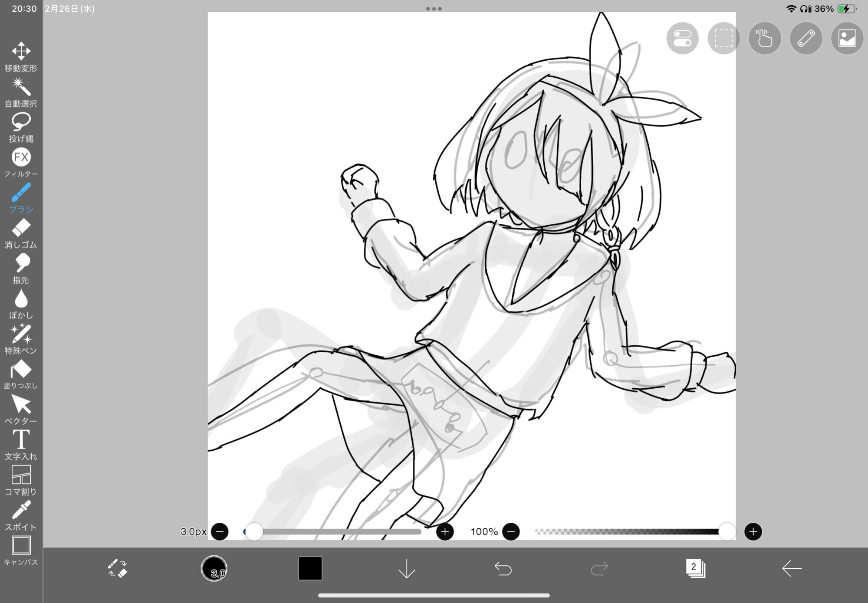The width and height of the screenshot is (868, 603).
Task: Switch between brush and eraser icon
Action: 117,568
